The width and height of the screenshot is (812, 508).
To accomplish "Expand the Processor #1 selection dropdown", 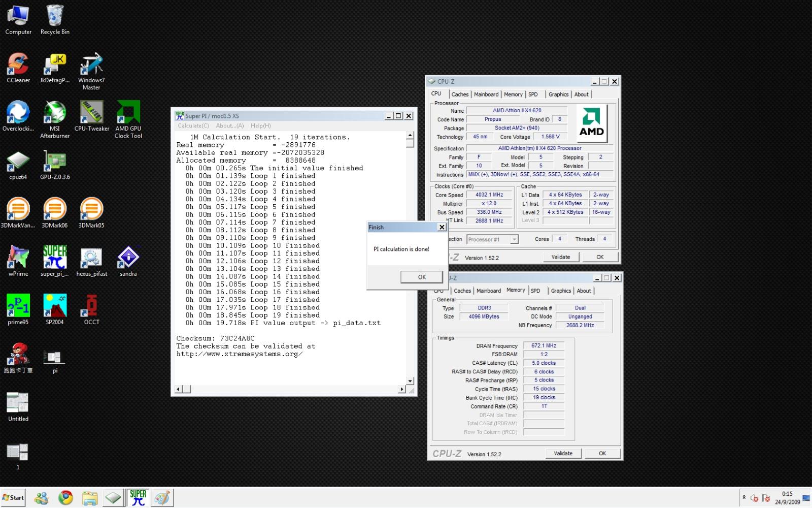I will tap(514, 239).
